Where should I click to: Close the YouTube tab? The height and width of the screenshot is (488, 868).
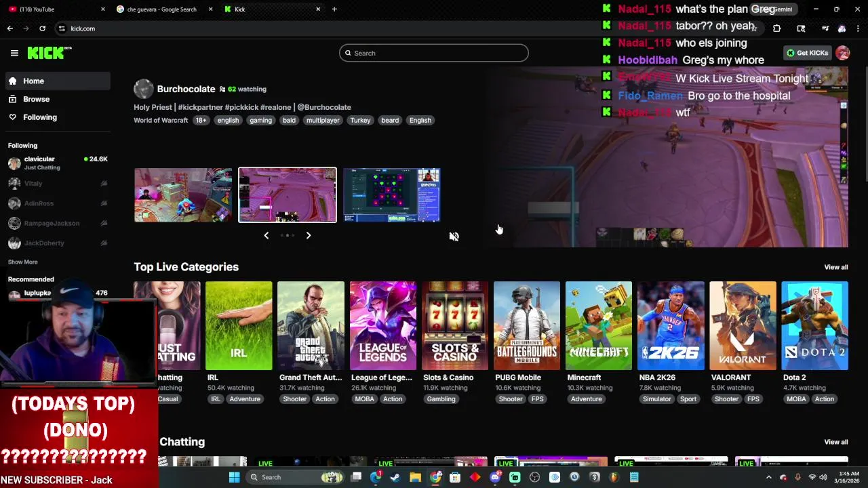pyautogui.click(x=103, y=9)
